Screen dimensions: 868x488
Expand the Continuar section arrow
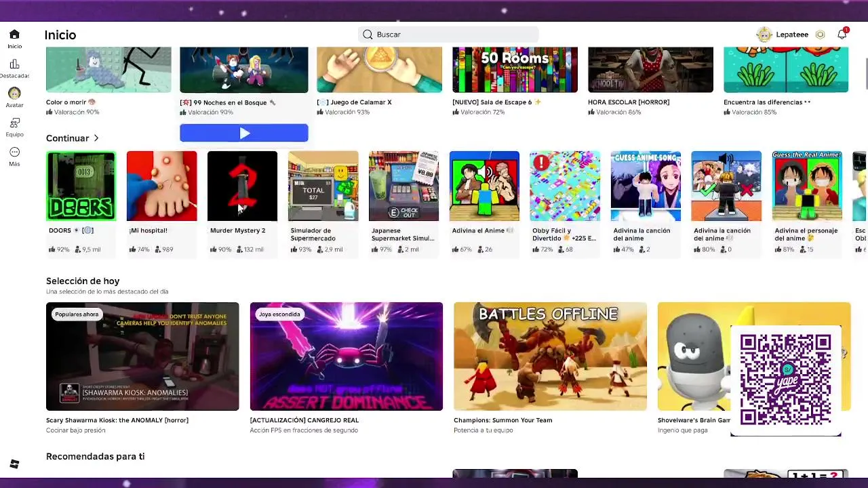point(96,138)
